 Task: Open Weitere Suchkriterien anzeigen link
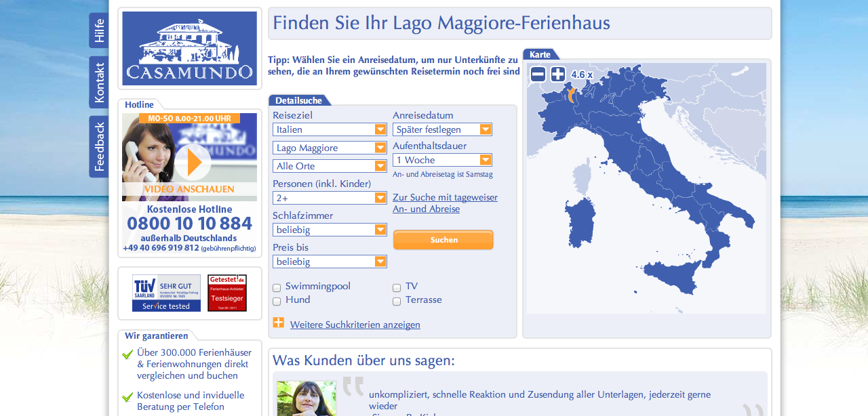pyautogui.click(x=355, y=325)
